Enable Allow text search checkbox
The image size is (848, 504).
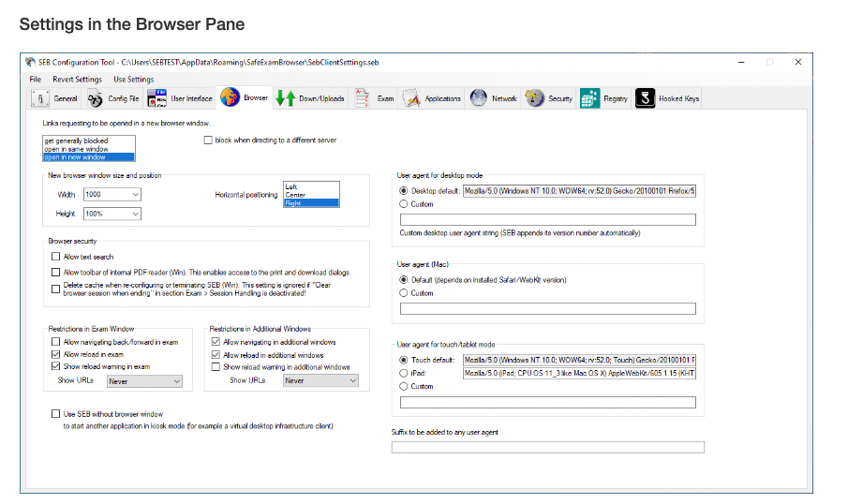pos(55,257)
